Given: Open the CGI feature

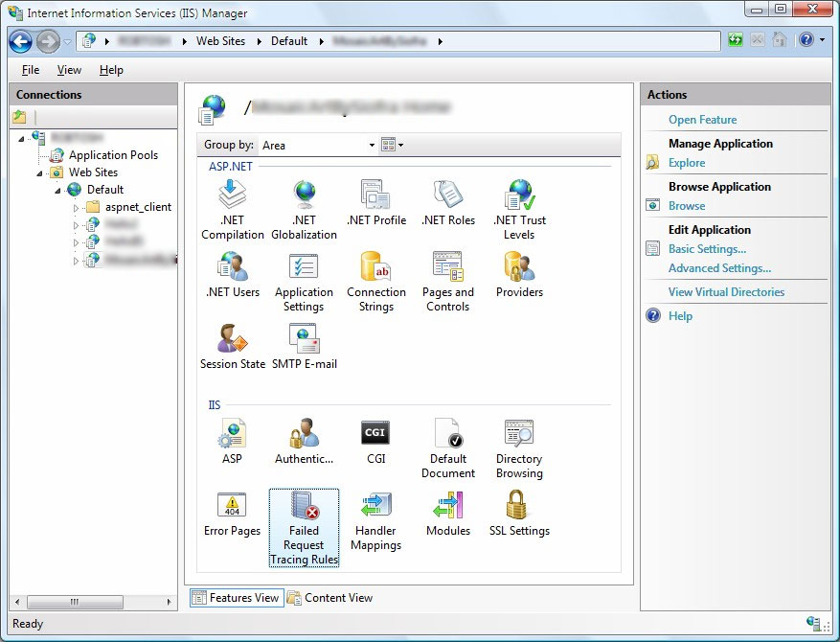Looking at the screenshot, I should [375, 441].
